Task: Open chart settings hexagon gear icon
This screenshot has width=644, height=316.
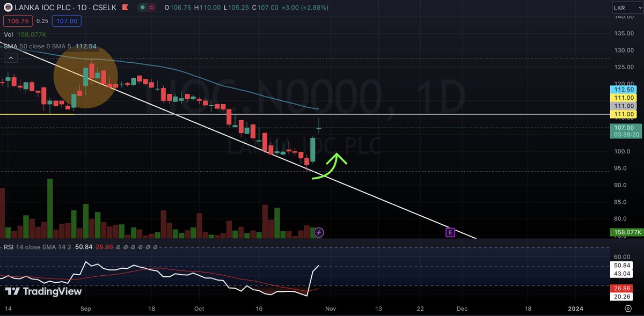Action: (627, 308)
